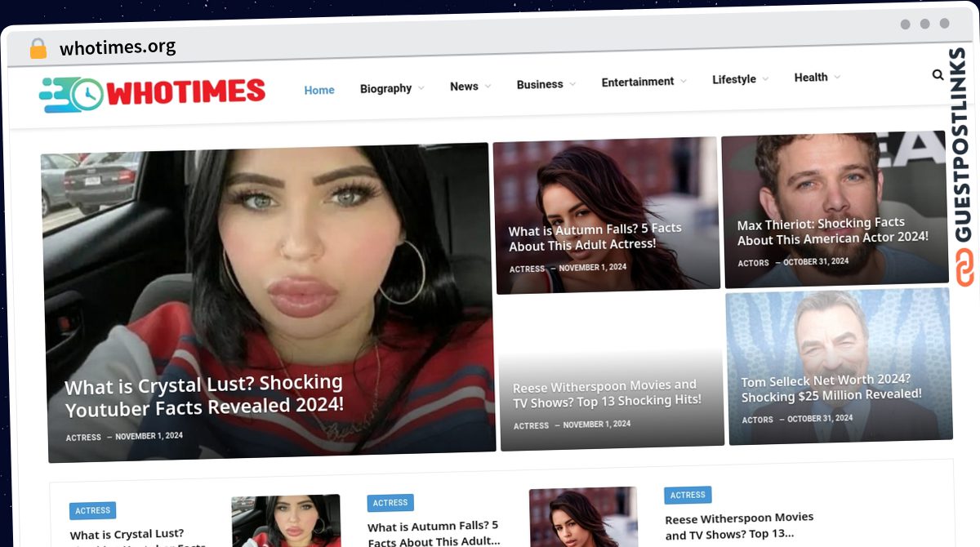Viewport: 980px width, 547px height.
Task: Click October 31, 2024 date on Tom Selleck
Action: [x=820, y=419]
